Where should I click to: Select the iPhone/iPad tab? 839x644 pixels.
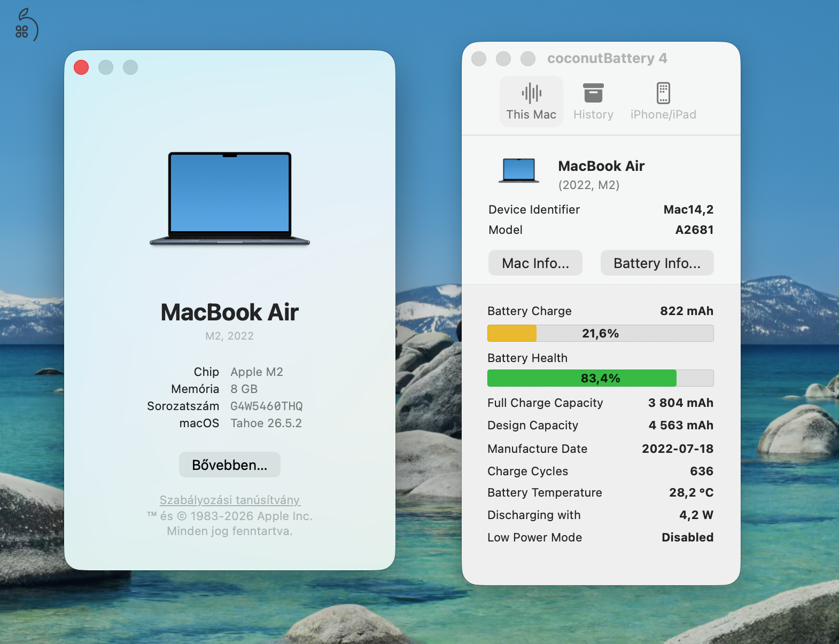(x=663, y=101)
